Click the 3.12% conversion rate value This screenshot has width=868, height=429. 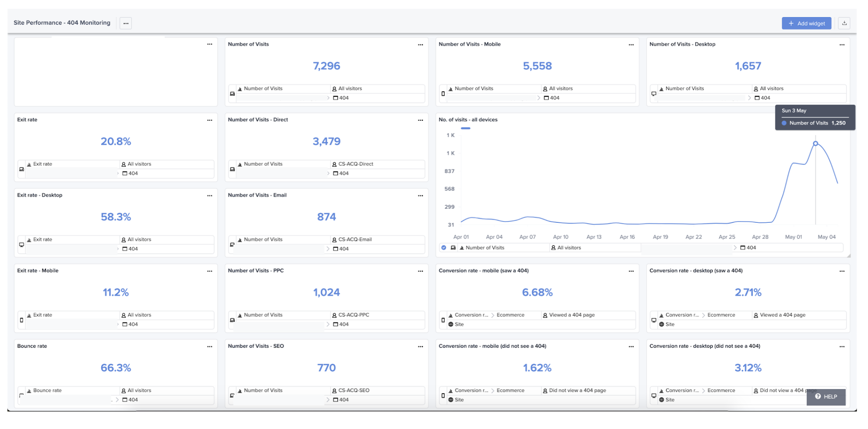click(x=748, y=368)
